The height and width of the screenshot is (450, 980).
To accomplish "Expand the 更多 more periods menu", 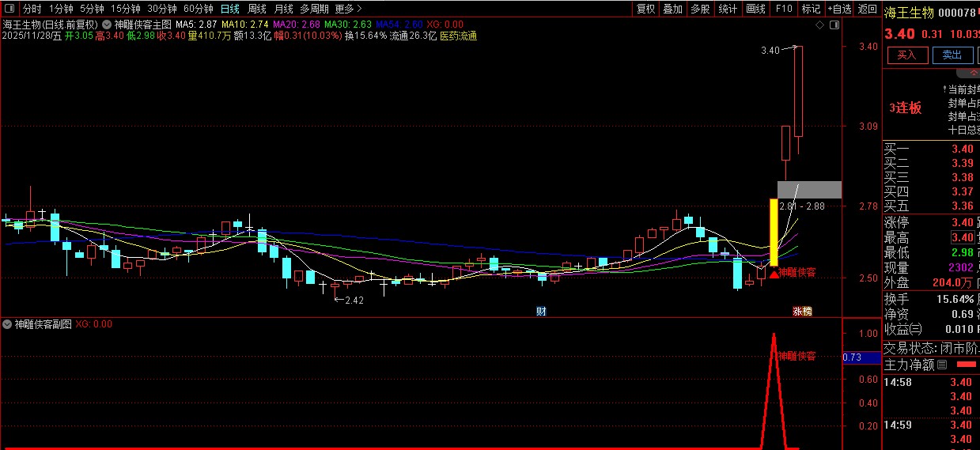I will (348, 9).
